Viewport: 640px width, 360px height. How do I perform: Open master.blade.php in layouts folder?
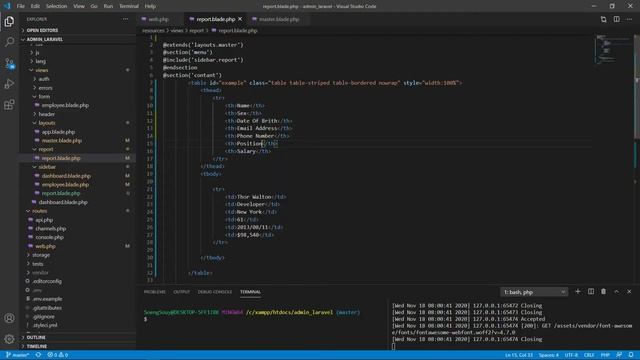(x=62, y=140)
